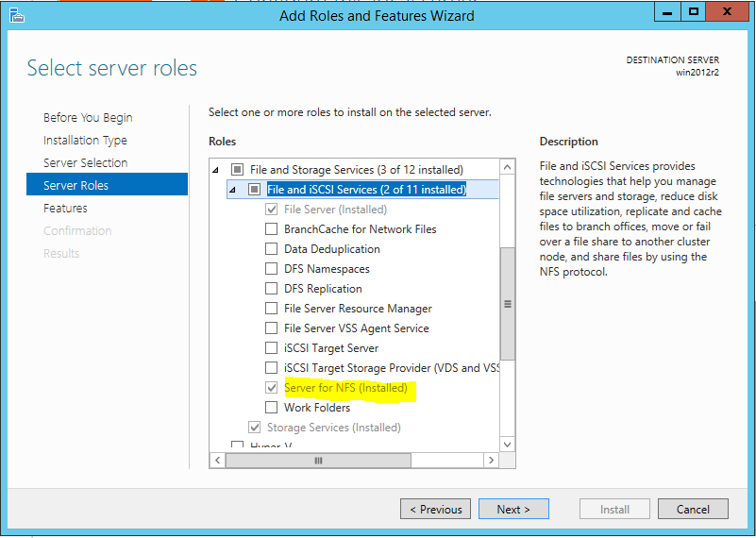
Task: Collapse File and iSCSI Services node
Action: pos(233,190)
